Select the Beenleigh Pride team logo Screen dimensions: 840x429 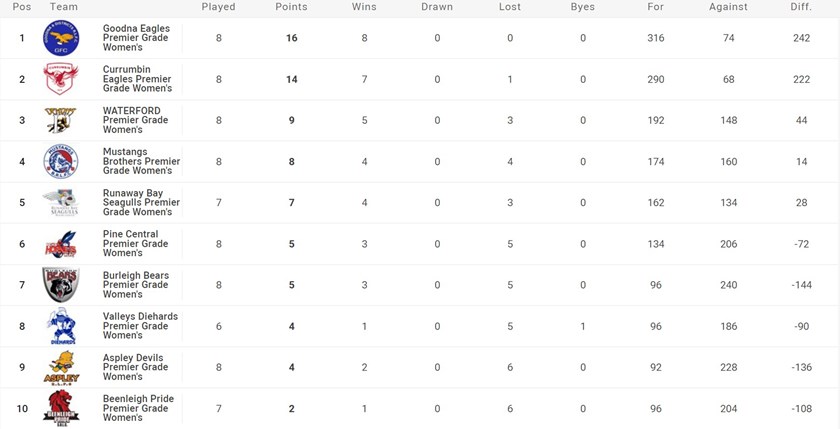coord(59,408)
